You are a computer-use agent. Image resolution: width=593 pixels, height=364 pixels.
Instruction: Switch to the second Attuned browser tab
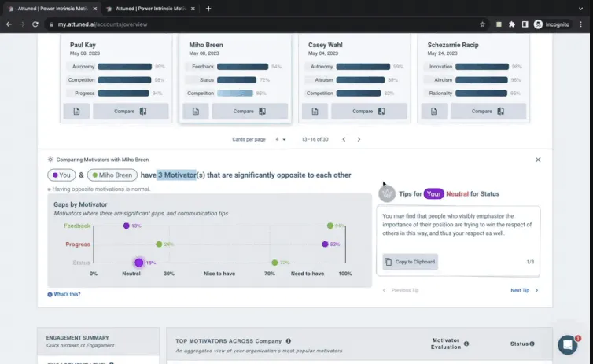(149, 9)
